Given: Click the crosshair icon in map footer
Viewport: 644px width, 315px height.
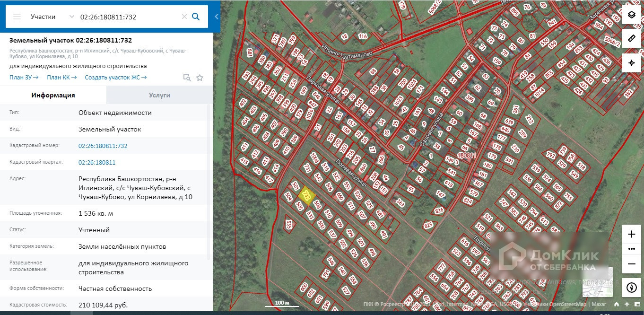Looking at the screenshot, I should coord(627,304).
